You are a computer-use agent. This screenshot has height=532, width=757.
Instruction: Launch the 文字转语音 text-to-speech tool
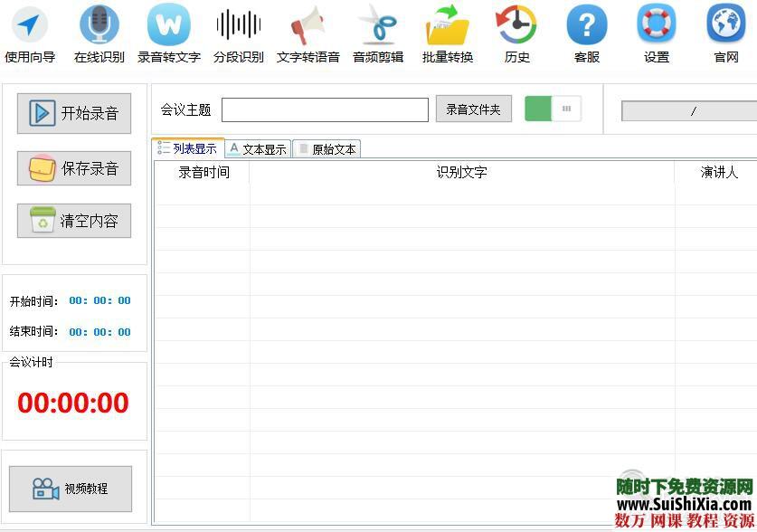point(308,32)
